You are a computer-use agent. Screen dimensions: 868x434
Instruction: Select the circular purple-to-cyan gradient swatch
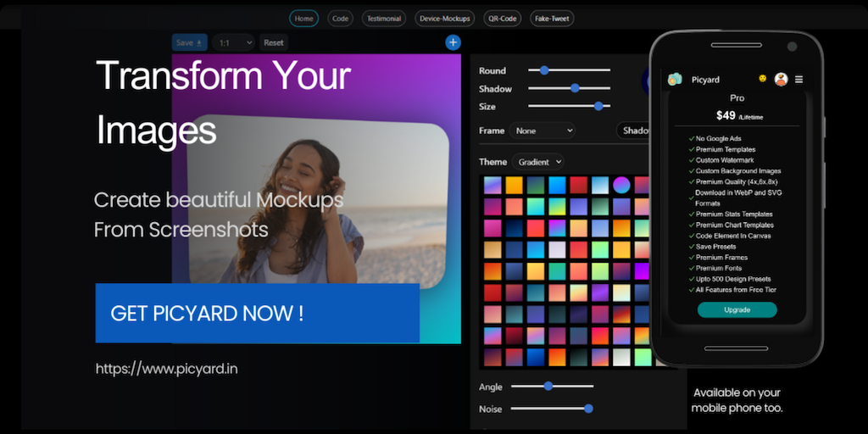click(x=621, y=185)
